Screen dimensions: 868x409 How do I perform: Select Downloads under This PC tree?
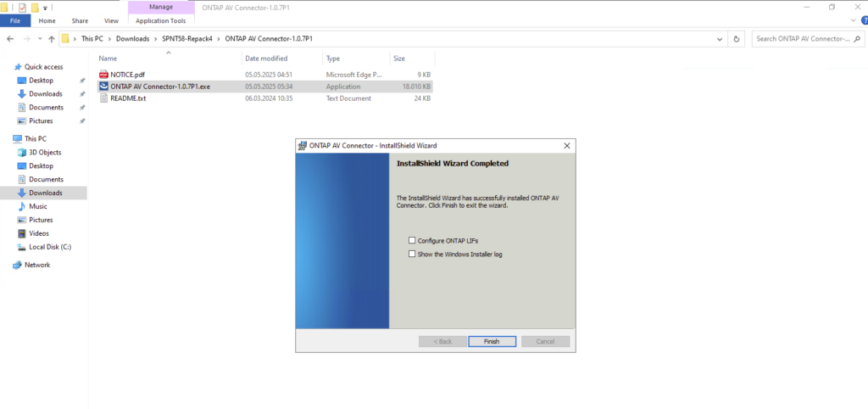pyautogui.click(x=46, y=193)
